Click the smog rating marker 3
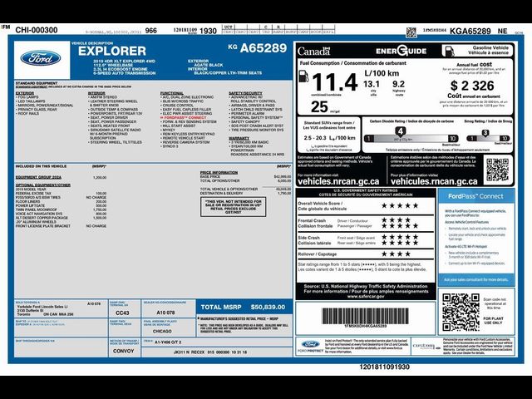Screen dimensions: 532x399 coord(485,133)
